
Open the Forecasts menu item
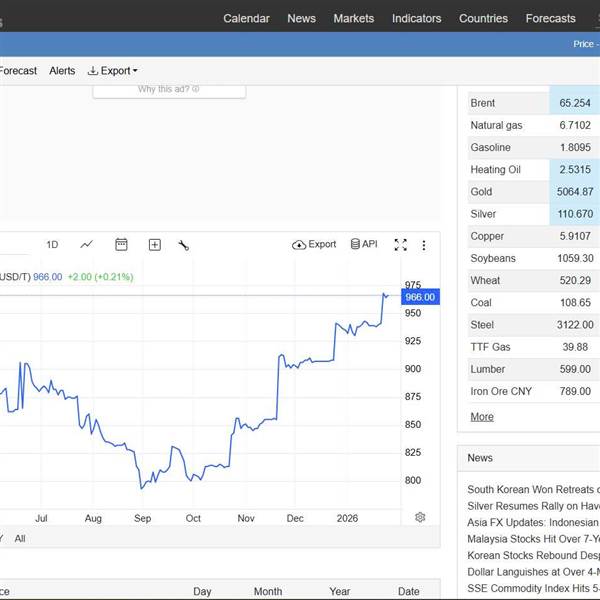coord(550,18)
